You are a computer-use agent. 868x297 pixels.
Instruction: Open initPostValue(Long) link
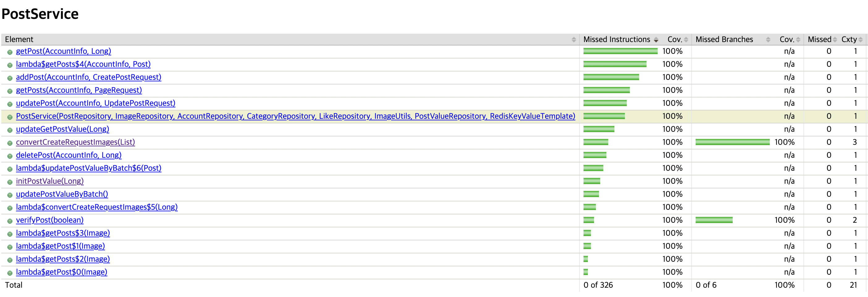coord(50,181)
